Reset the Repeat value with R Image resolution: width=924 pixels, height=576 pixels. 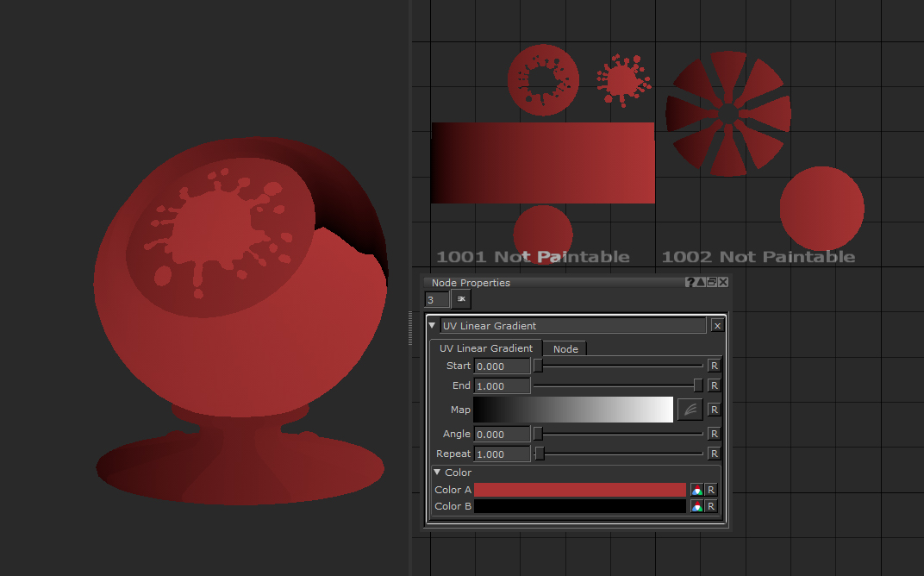pos(714,454)
